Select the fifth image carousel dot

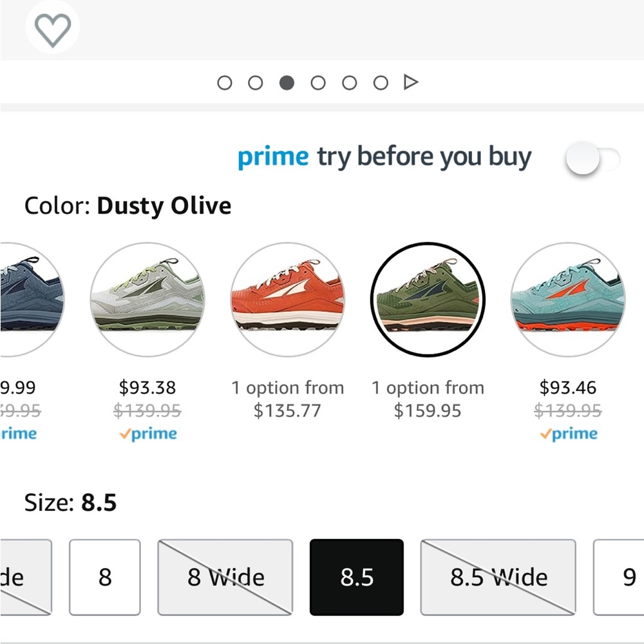tap(350, 82)
